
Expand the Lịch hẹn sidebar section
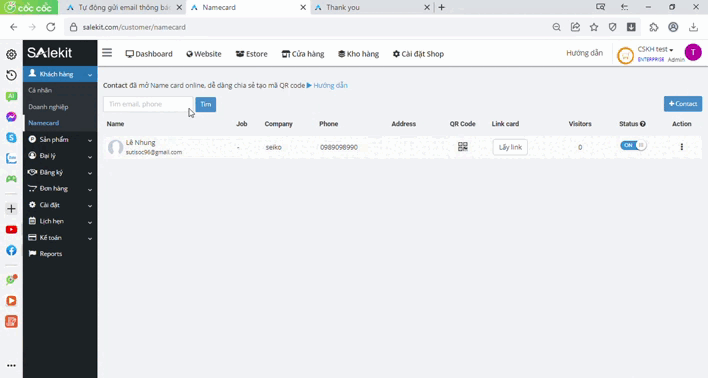click(x=60, y=221)
